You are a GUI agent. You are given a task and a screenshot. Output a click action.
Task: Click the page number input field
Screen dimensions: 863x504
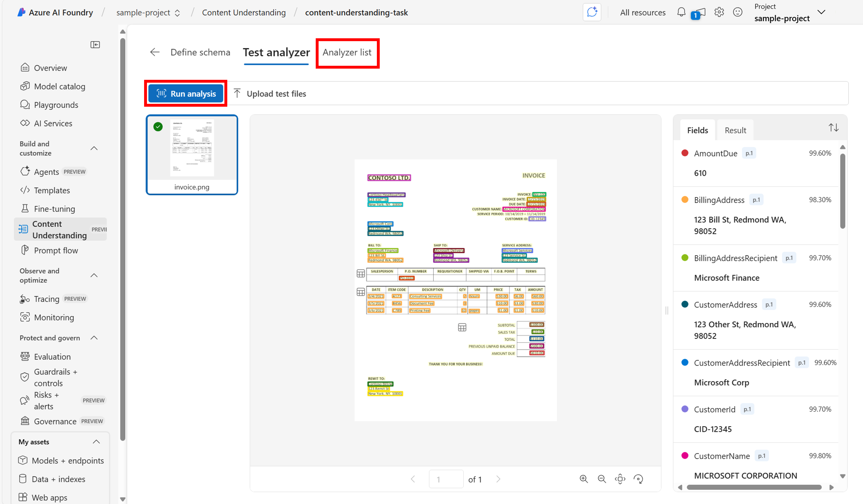446,479
